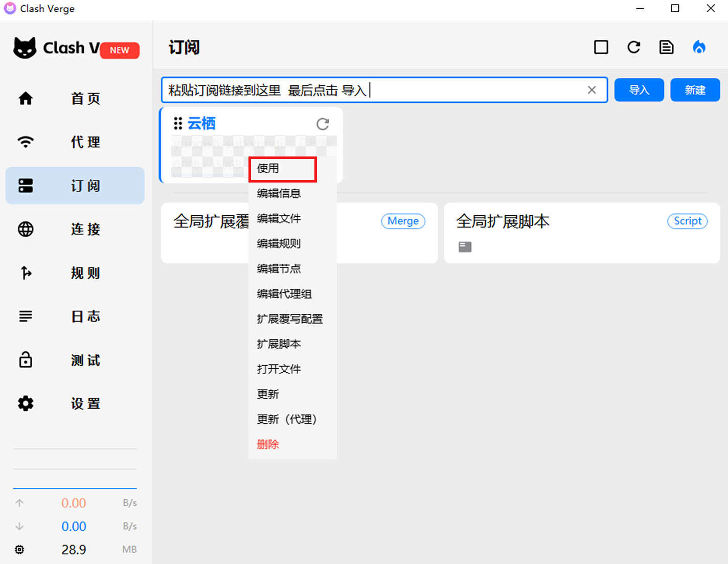Refresh the 云栖 subscription card
Viewport: 728px width, 564px height.
point(323,124)
